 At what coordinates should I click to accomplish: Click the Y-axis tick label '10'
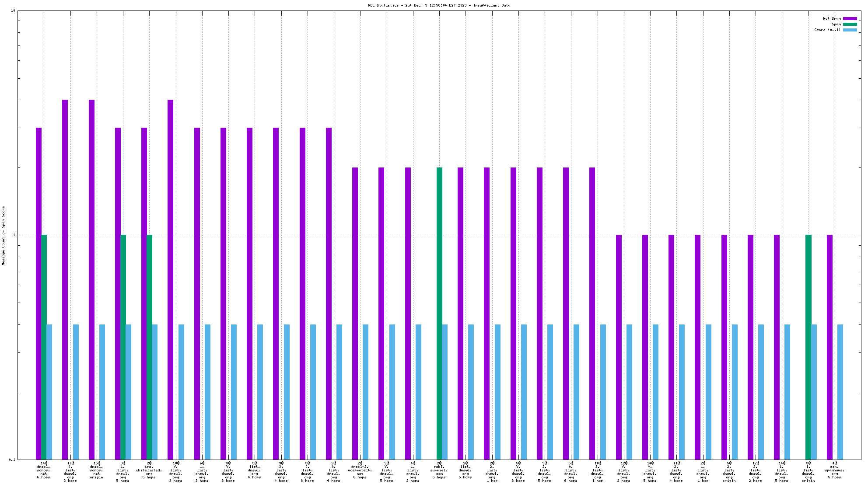tap(13, 10)
